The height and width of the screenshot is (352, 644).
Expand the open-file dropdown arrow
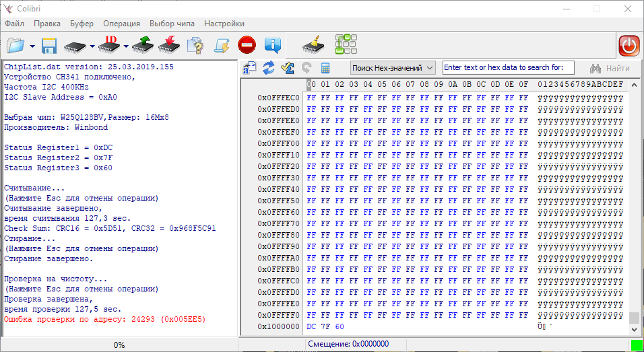click(x=32, y=46)
